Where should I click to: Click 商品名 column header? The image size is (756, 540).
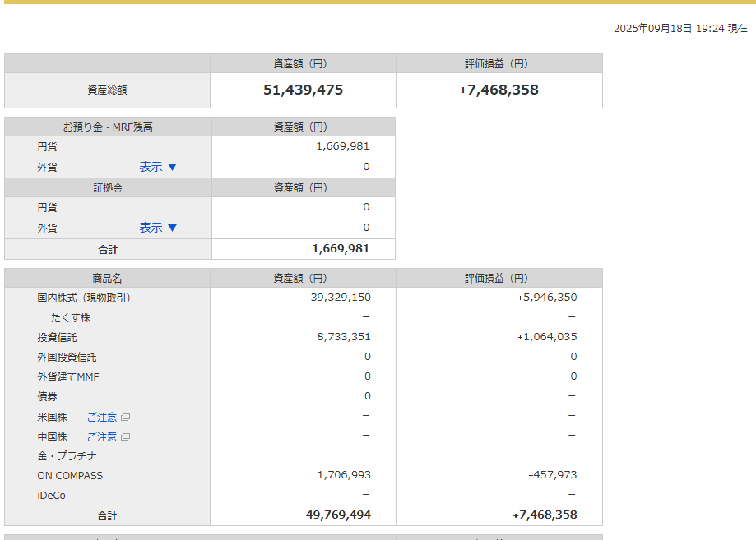click(107, 279)
